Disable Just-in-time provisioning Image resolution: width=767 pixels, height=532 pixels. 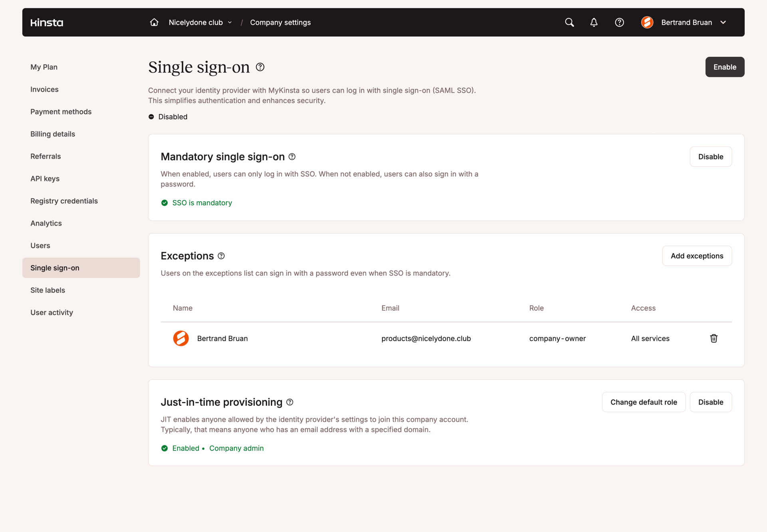coord(711,402)
